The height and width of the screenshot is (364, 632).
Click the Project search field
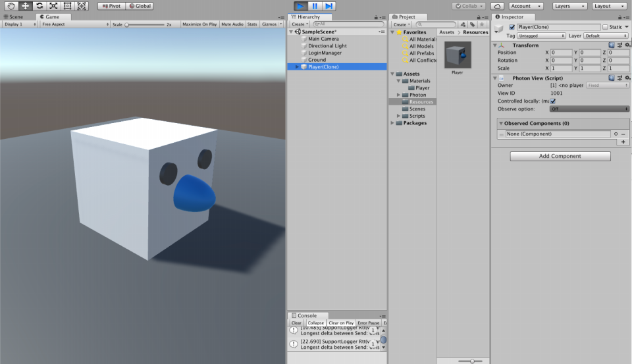click(436, 24)
